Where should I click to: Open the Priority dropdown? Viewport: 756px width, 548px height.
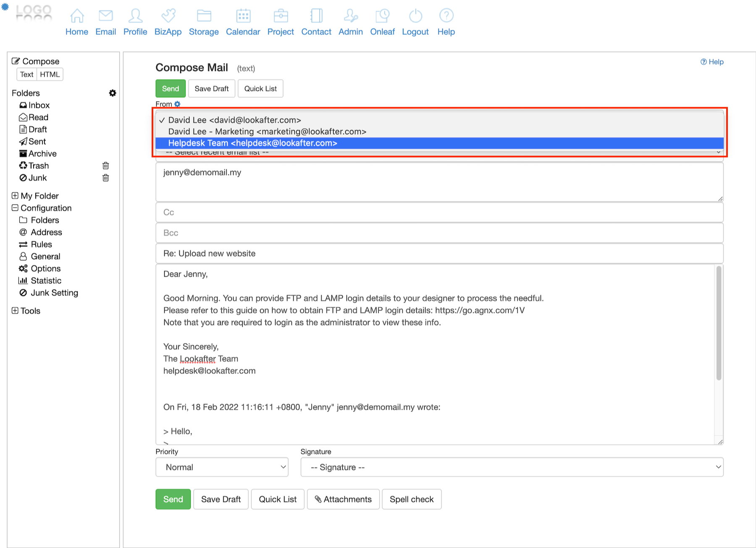(x=222, y=467)
